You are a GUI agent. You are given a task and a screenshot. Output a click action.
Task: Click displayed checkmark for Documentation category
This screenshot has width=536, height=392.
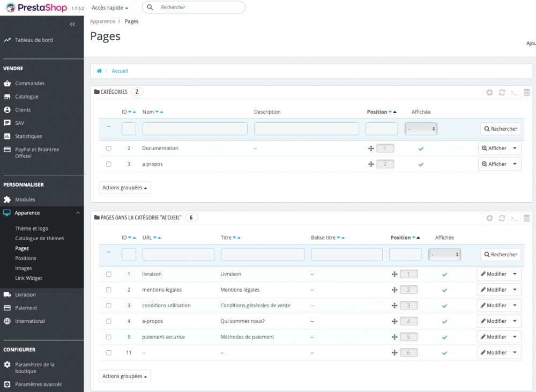tap(421, 149)
